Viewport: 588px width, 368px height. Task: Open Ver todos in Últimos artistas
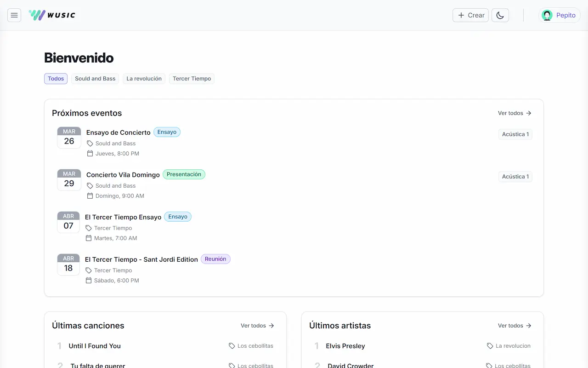[510, 325]
